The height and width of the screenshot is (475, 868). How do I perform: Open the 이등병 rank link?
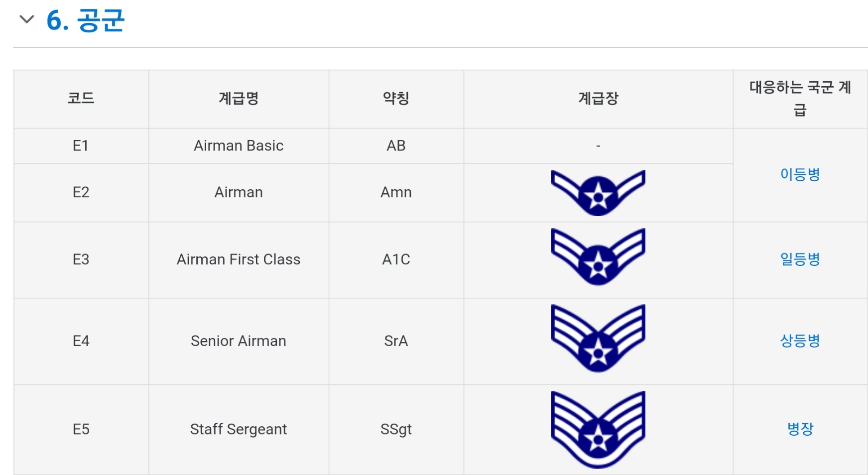click(800, 174)
